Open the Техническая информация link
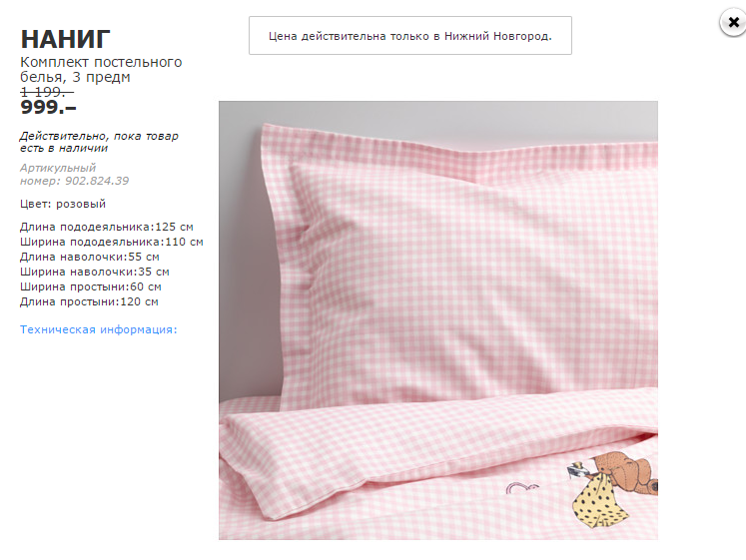The image size is (746, 560). pos(99,329)
